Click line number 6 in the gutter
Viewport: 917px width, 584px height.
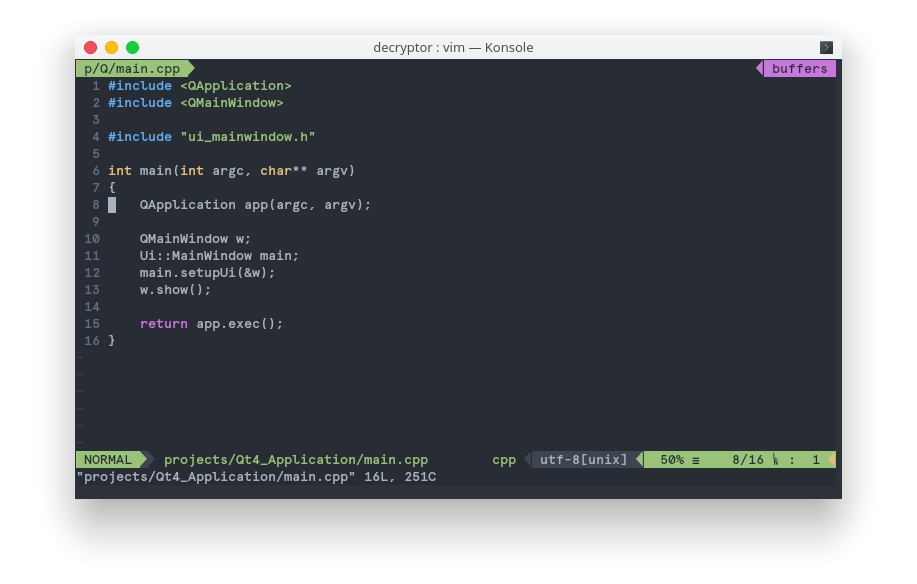click(x=95, y=170)
